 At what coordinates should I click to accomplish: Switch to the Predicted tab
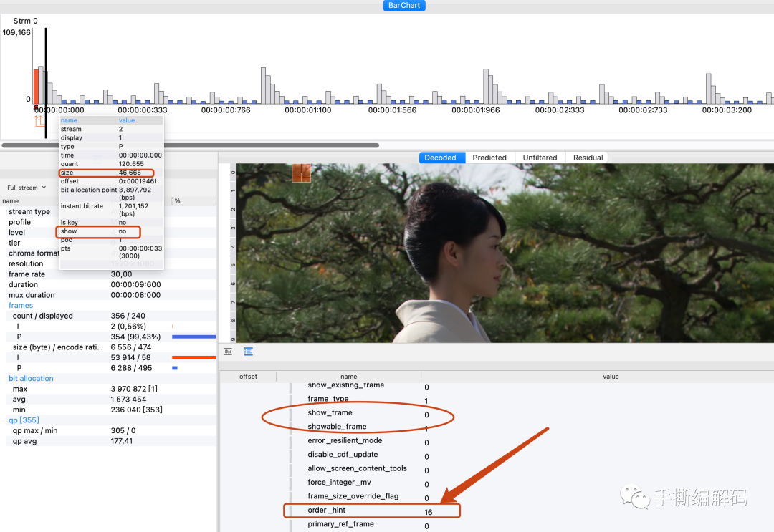[x=489, y=158]
